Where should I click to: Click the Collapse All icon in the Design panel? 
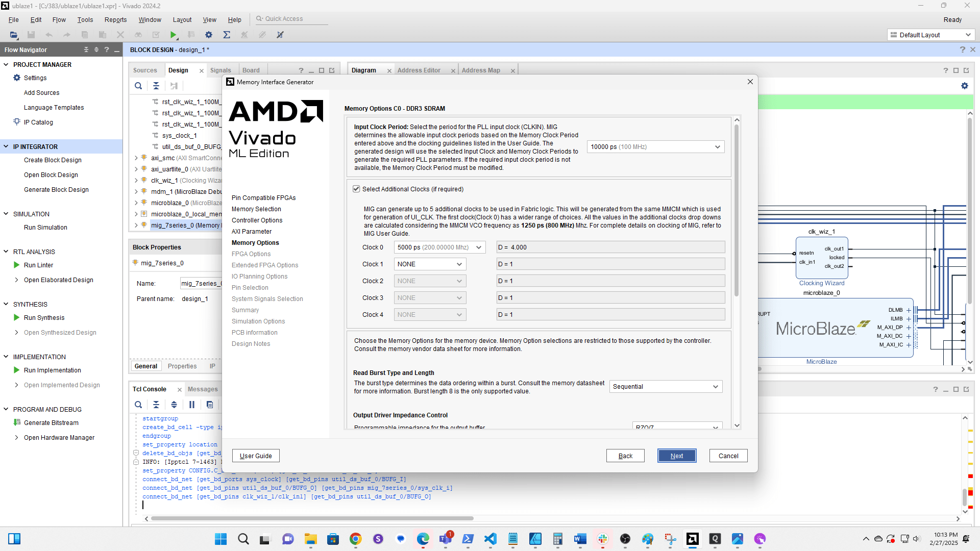point(156,86)
